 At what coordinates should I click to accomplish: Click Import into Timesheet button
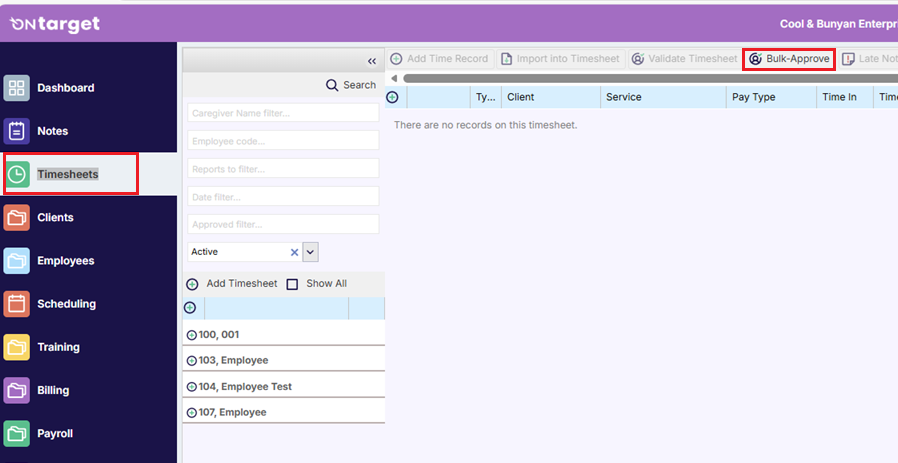click(561, 58)
